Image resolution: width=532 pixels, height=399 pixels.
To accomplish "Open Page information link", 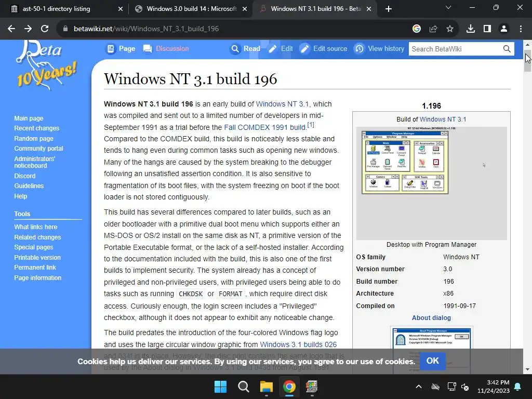I will pyautogui.click(x=37, y=277).
